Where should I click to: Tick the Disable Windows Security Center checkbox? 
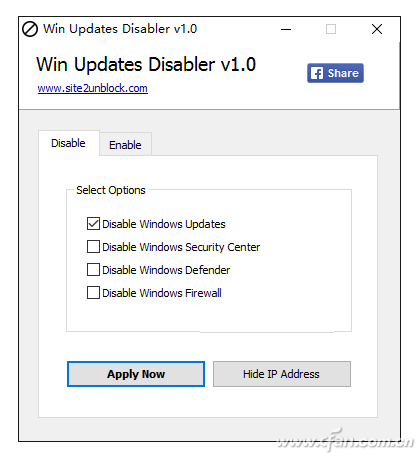93,247
